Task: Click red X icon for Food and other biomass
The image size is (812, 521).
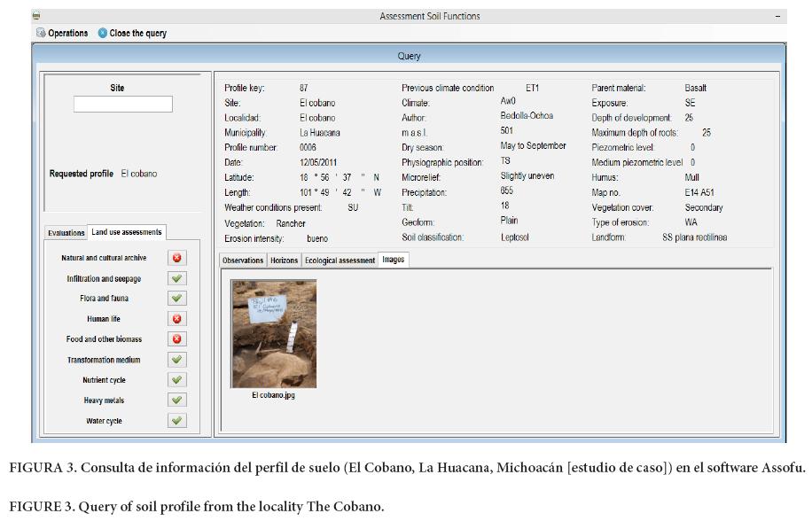Action: pos(177,339)
